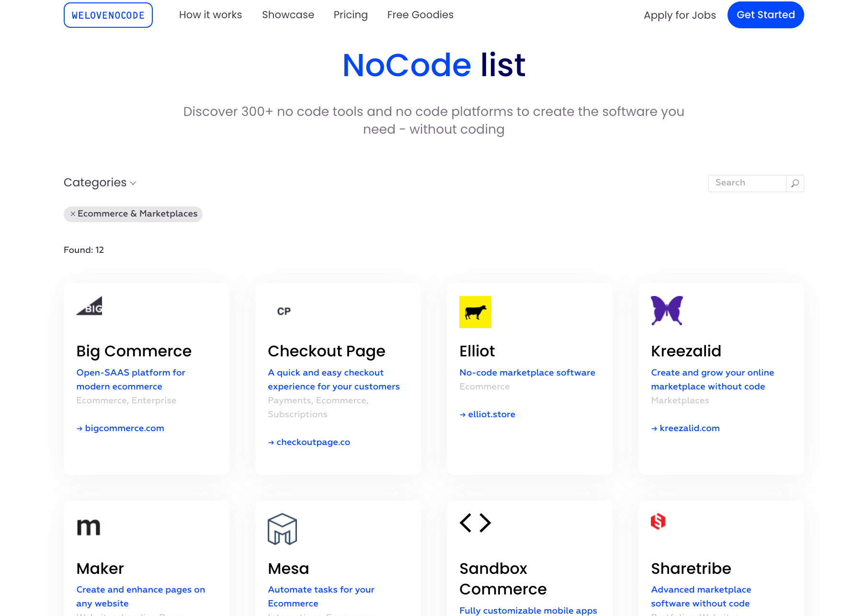This screenshot has height=616, width=864.
Task: Open the Kreezalid card title
Action: (x=686, y=351)
